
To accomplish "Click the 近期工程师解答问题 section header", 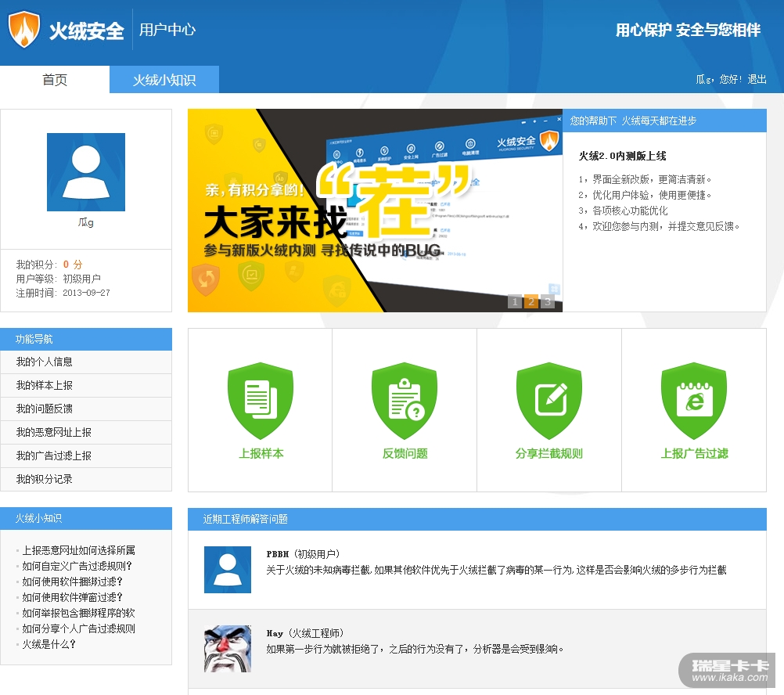I will pyautogui.click(x=477, y=519).
